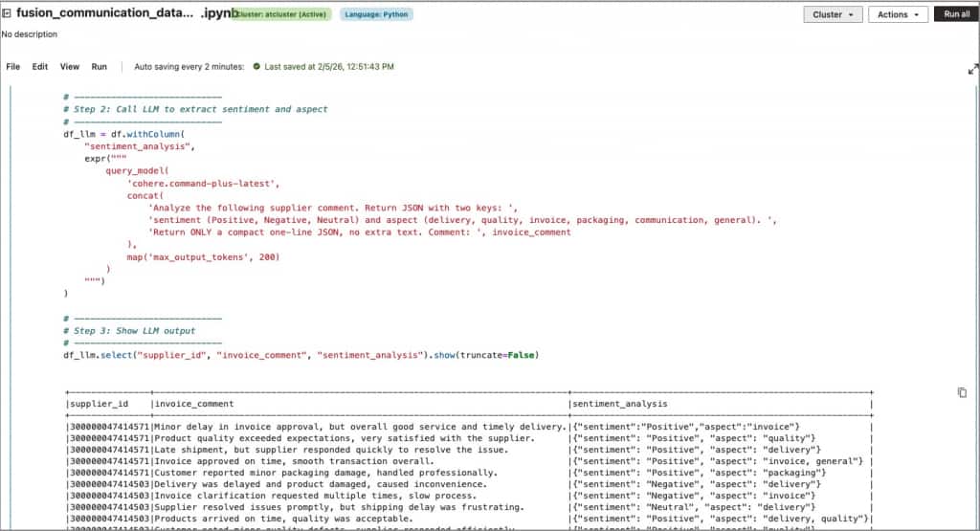Click the 'Analyze the following supplier comment' code line
The width and height of the screenshot is (980, 531).
click(x=332, y=208)
